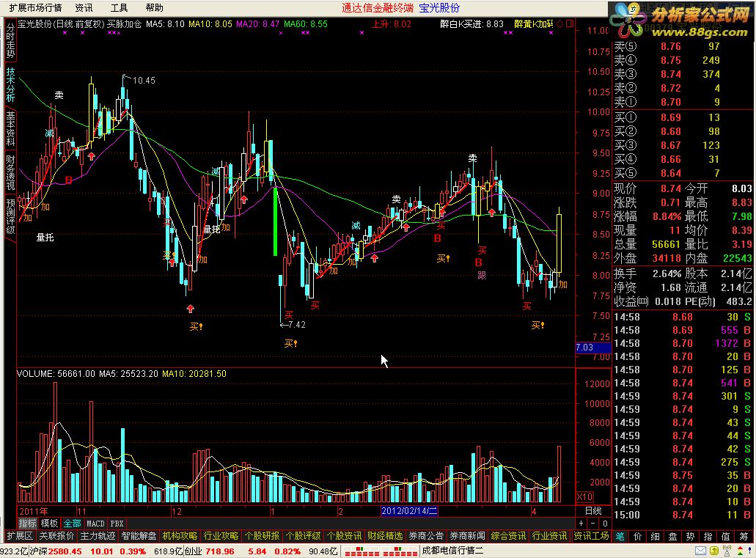Viewport: 756px width, 558px height.
Task: Open the 资讯工场 link
Action: click(x=591, y=536)
